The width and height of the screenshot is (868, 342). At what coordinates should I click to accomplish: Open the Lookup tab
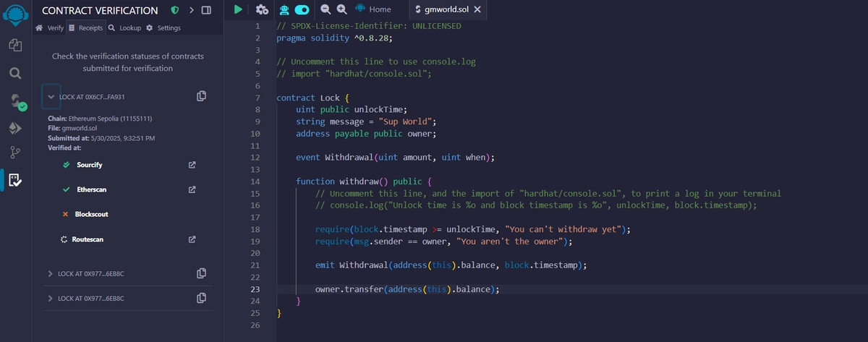tap(124, 27)
